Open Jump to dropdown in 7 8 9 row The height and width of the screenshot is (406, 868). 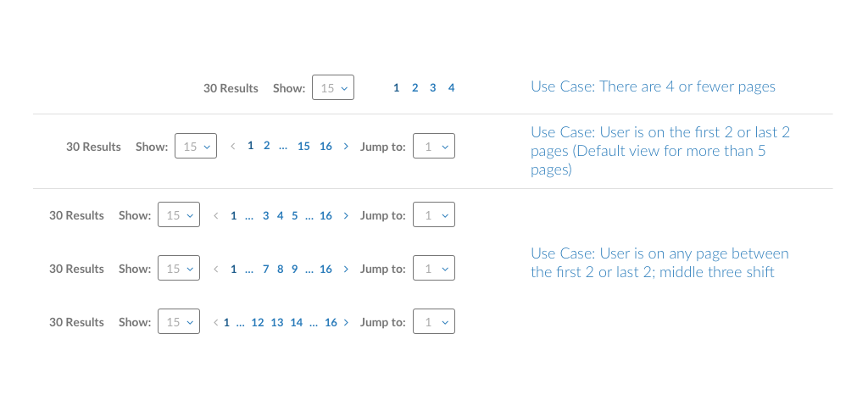(x=434, y=268)
